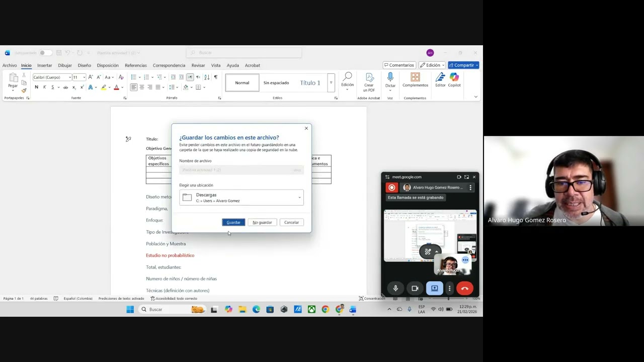The width and height of the screenshot is (644, 362).
Task: Clear all formatting icon
Action: point(121,77)
